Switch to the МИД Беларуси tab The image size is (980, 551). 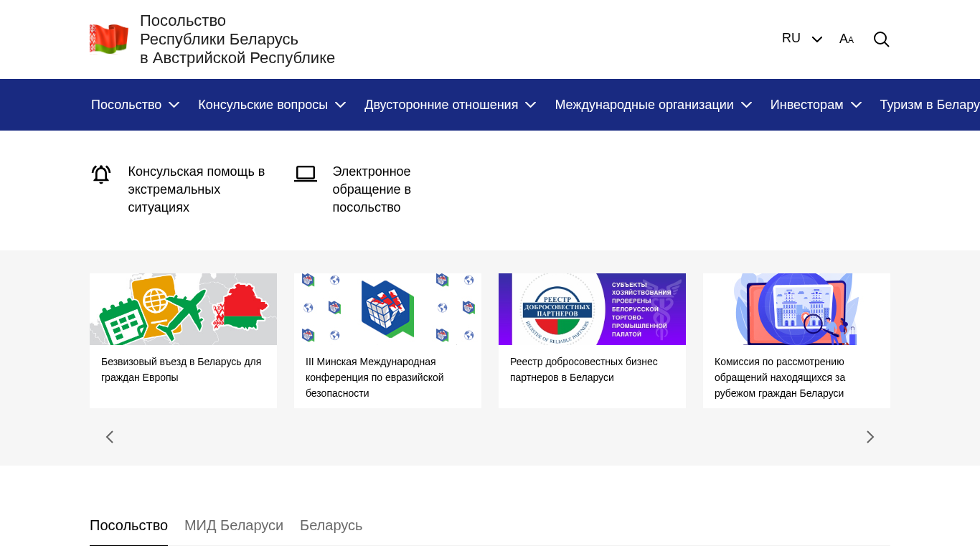coord(234,525)
